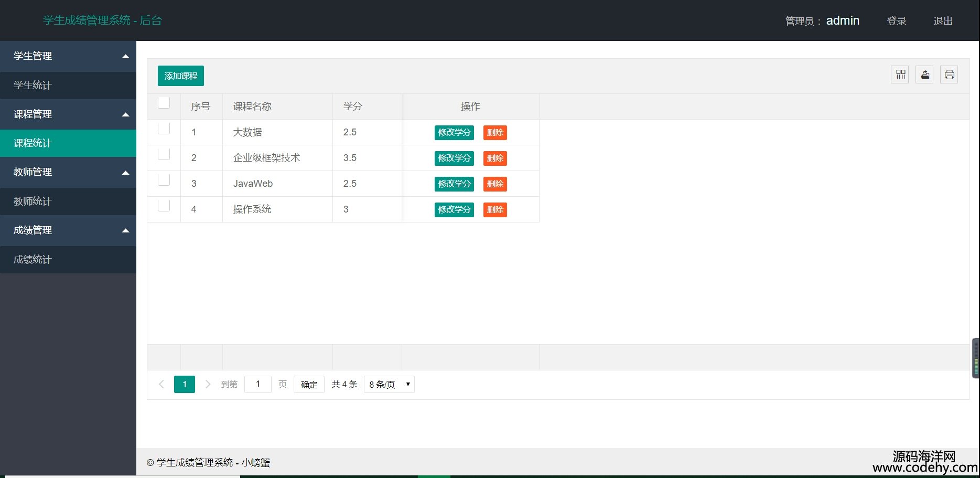Click the 3.5 credit cell
Viewport: 980px width, 478px height.
click(367, 158)
